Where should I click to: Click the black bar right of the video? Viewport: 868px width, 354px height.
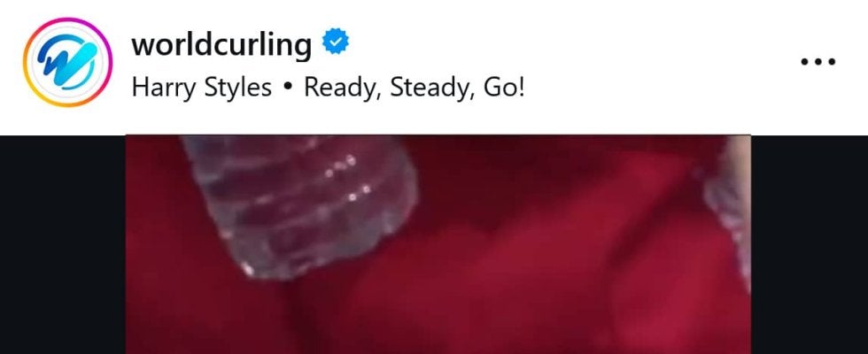coord(810,244)
